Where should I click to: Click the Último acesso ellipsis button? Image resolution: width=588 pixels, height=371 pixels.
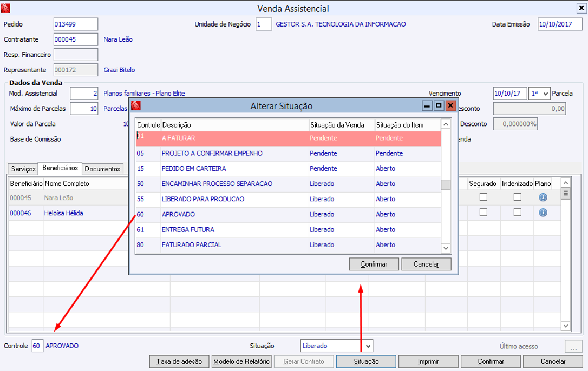[x=573, y=347]
